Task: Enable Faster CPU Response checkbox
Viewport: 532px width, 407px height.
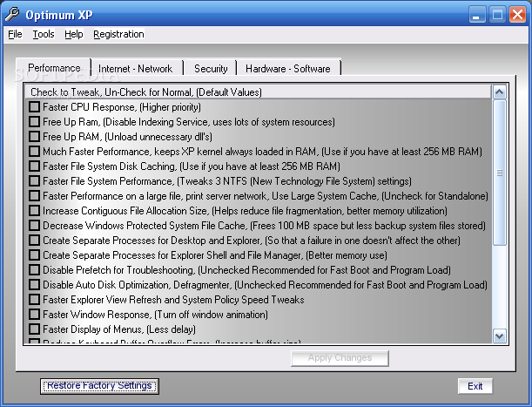Action: pos(34,107)
